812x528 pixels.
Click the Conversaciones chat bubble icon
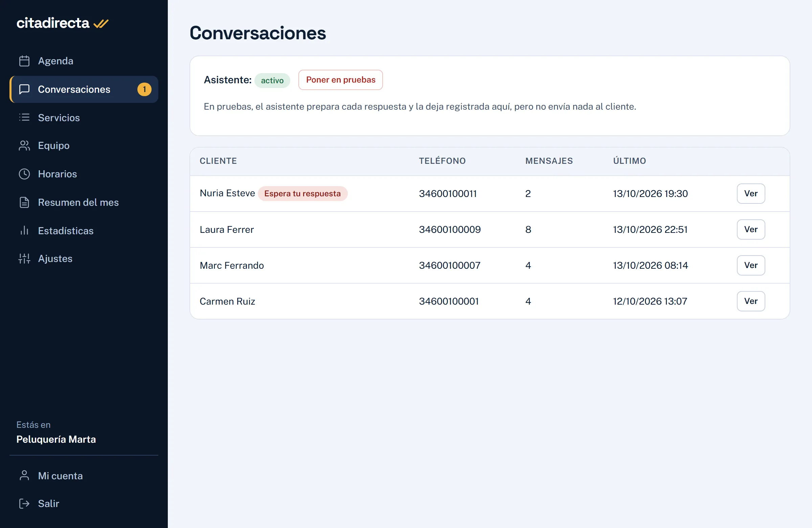click(24, 89)
